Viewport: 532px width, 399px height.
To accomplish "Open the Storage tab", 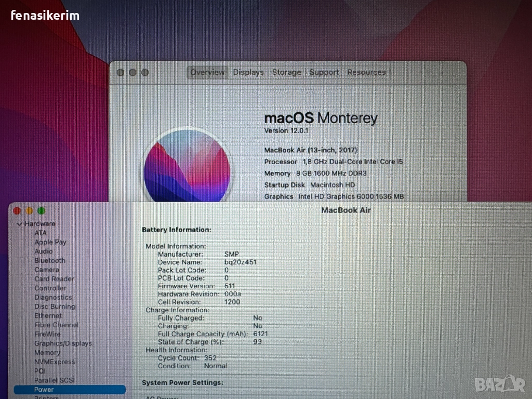I will pos(286,72).
